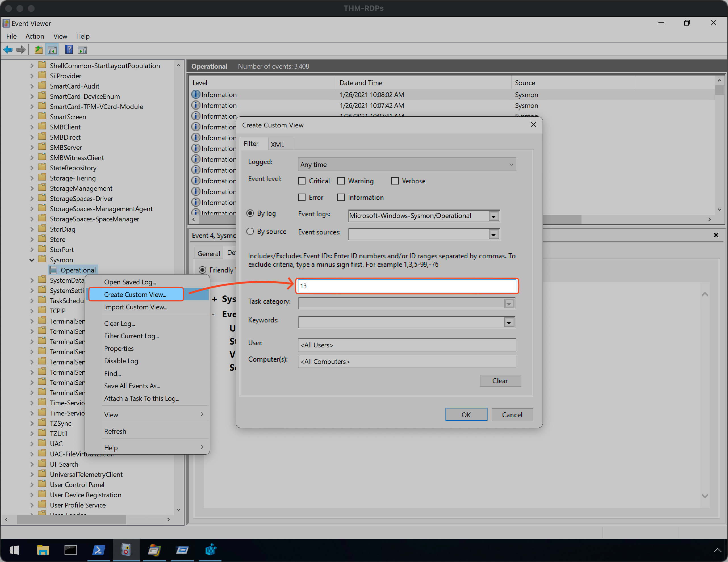The image size is (728, 562).
Task: Open the Event logs dropdown arrow
Action: coord(493,216)
